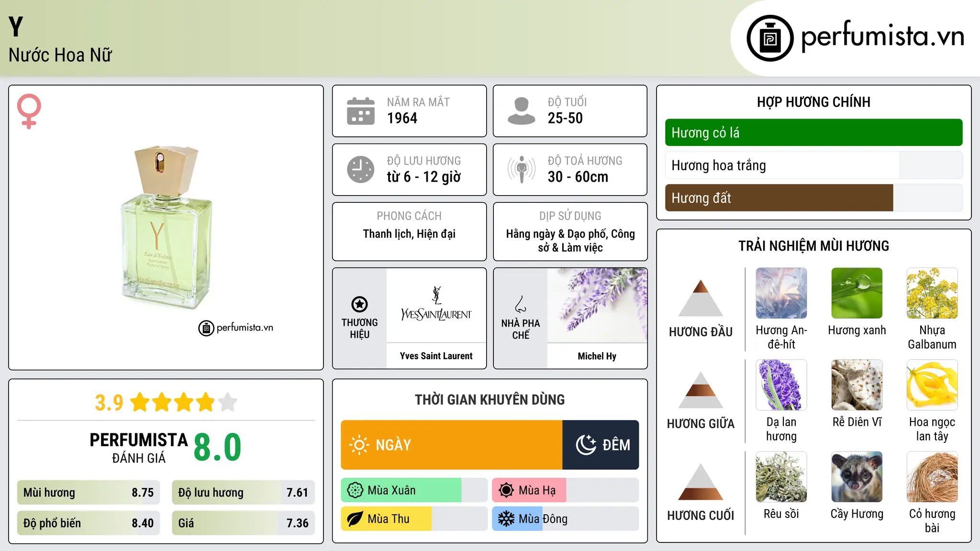This screenshot has height=551, width=980.
Task: Click the Hương giữa pyramid icon
Action: [701, 390]
